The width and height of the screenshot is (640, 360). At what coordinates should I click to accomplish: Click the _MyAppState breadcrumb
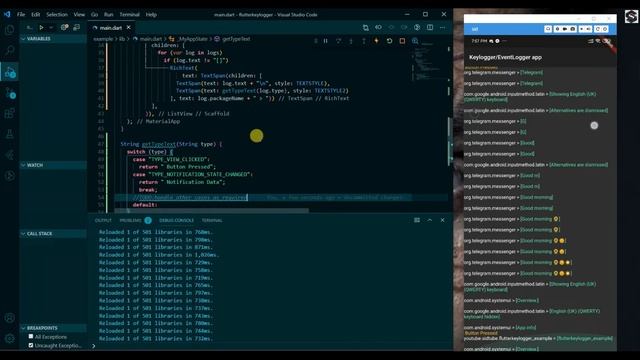pos(193,39)
